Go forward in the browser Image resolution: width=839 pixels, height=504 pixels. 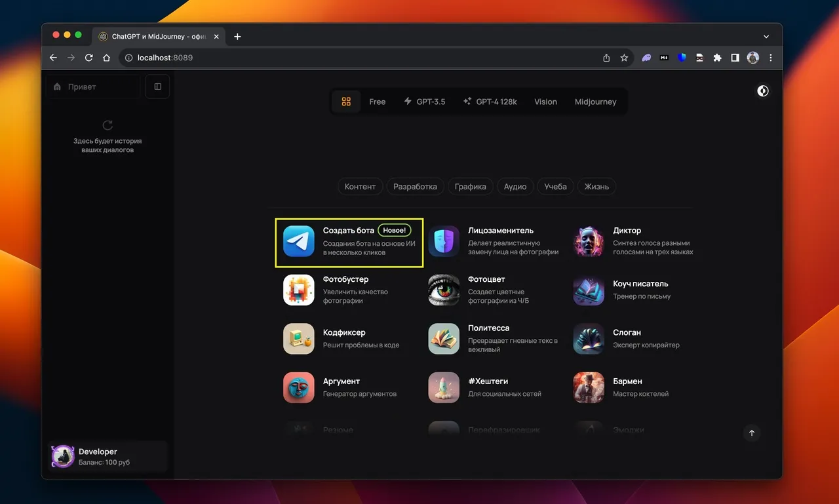click(x=71, y=58)
